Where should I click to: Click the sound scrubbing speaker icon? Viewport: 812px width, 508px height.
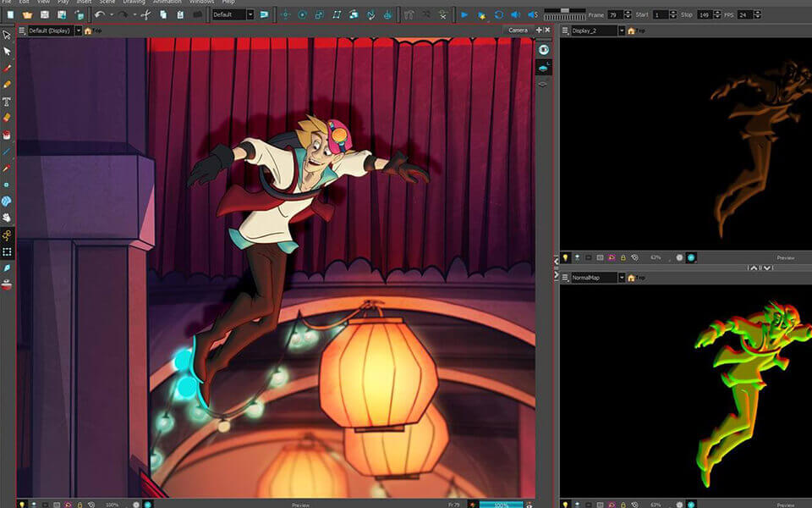(x=533, y=15)
